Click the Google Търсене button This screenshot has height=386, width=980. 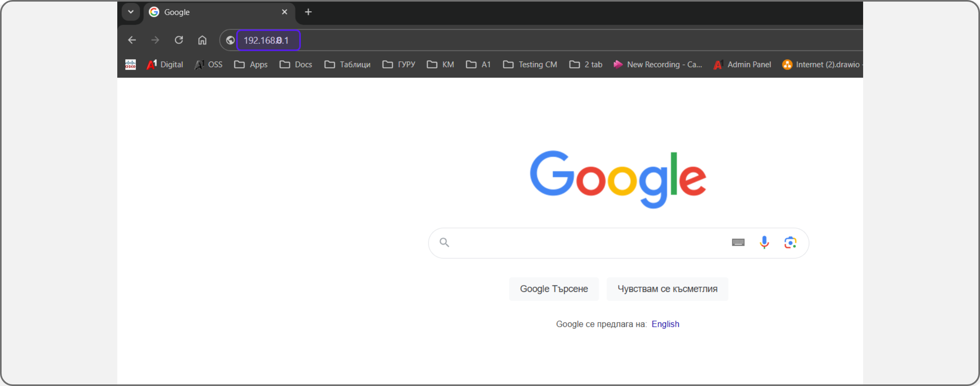(553, 289)
